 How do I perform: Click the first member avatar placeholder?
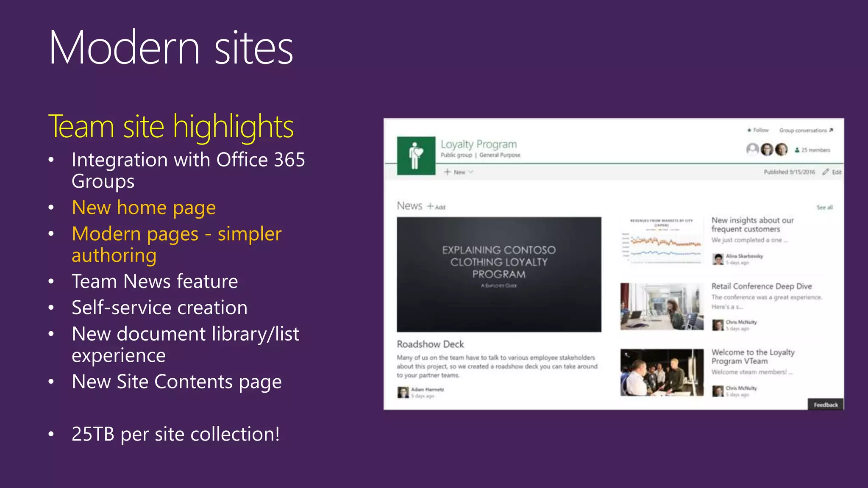click(x=752, y=150)
